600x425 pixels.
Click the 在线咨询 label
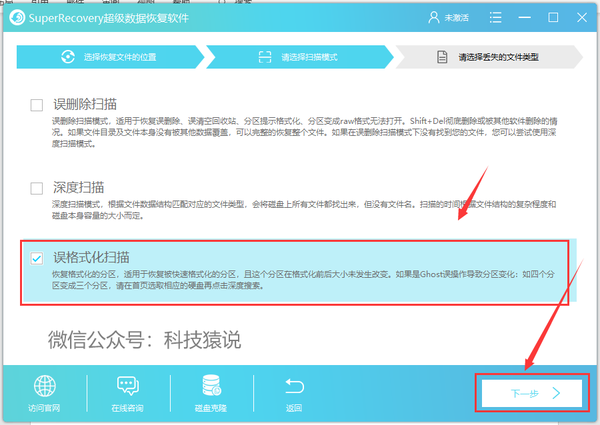pos(127,408)
